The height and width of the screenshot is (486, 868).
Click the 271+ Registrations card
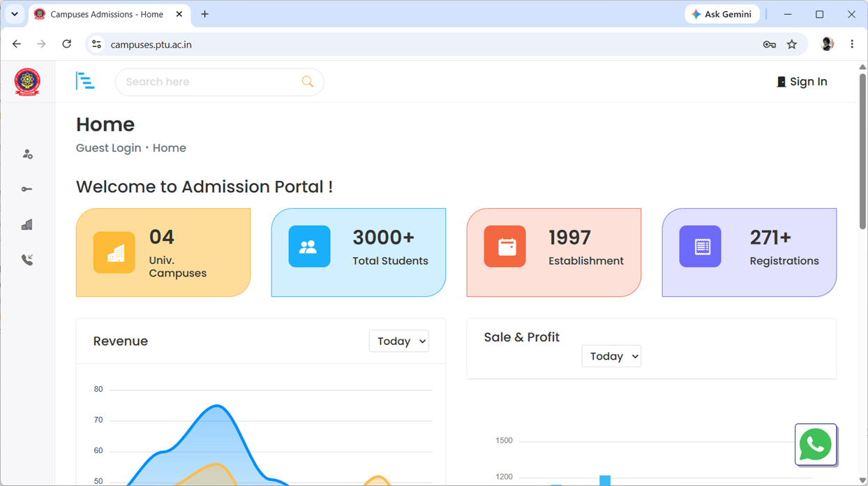click(x=749, y=252)
